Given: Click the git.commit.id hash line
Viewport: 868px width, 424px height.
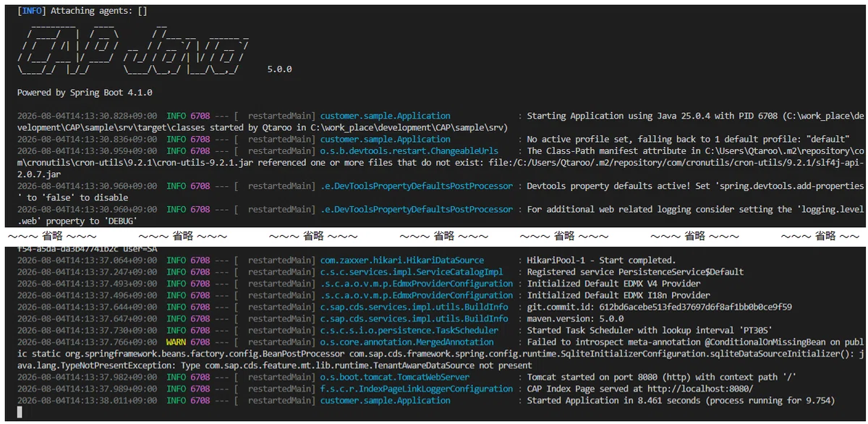Looking at the screenshot, I should pyautogui.click(x=660, y=307).
